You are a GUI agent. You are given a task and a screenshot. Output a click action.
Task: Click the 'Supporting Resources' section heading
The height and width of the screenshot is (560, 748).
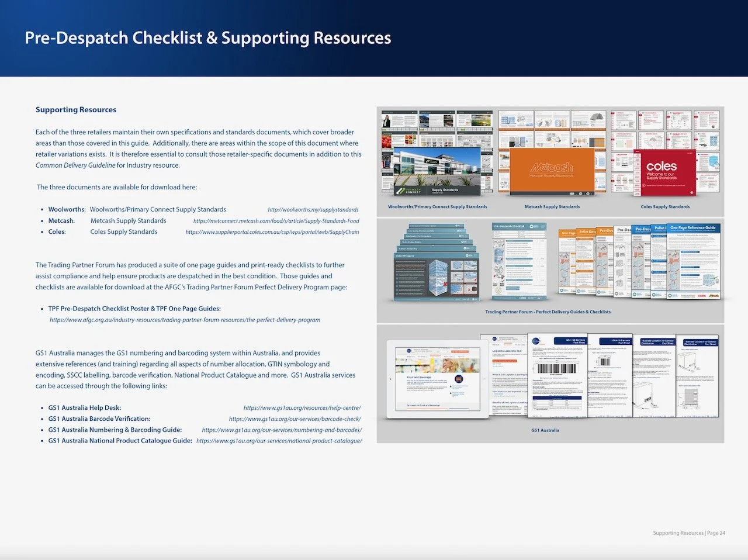[x=76, y=110]
